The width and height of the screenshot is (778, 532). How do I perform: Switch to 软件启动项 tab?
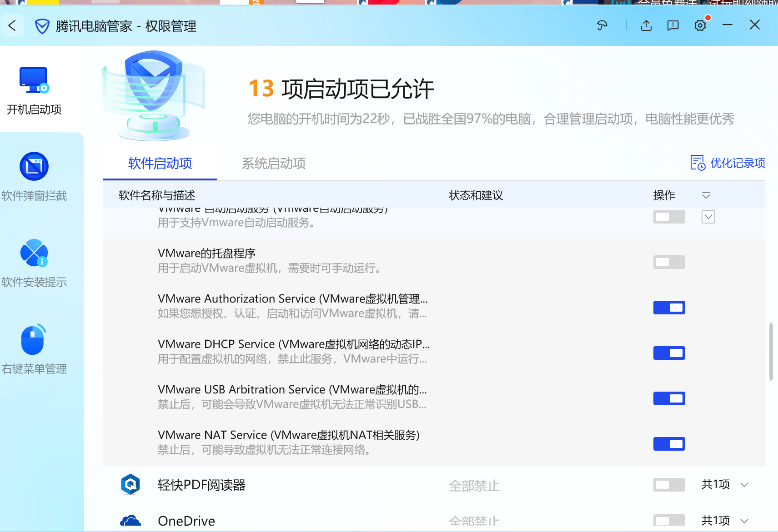[x=160, y=163]
